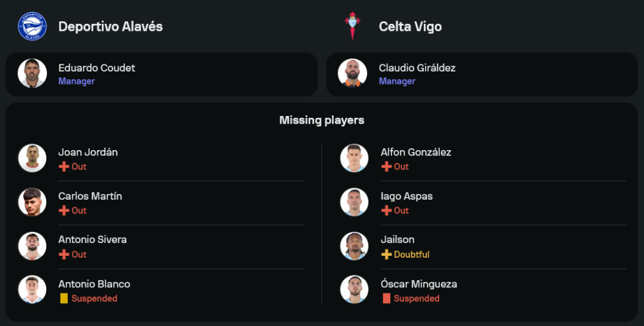
Task: Open the Deportivo Alavés team name link
Action: pyautogui.click(x=110, y=26)
